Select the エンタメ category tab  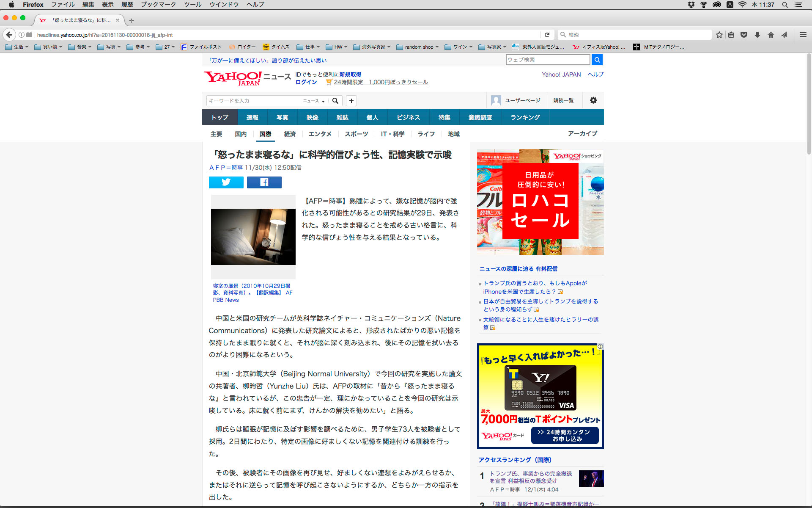pyautogui.click(x=320, y=134)
